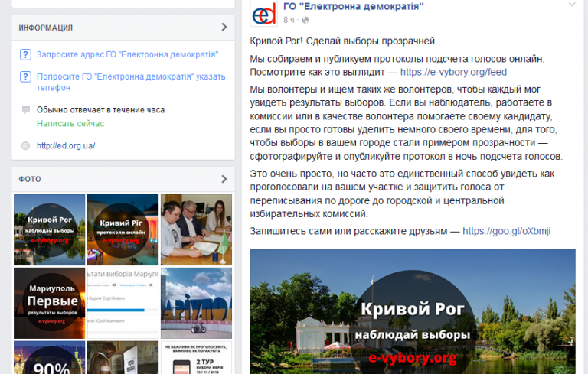Click the Електронна демократія page logo avatar
This screenshot has height=374, width=588.
264,13
